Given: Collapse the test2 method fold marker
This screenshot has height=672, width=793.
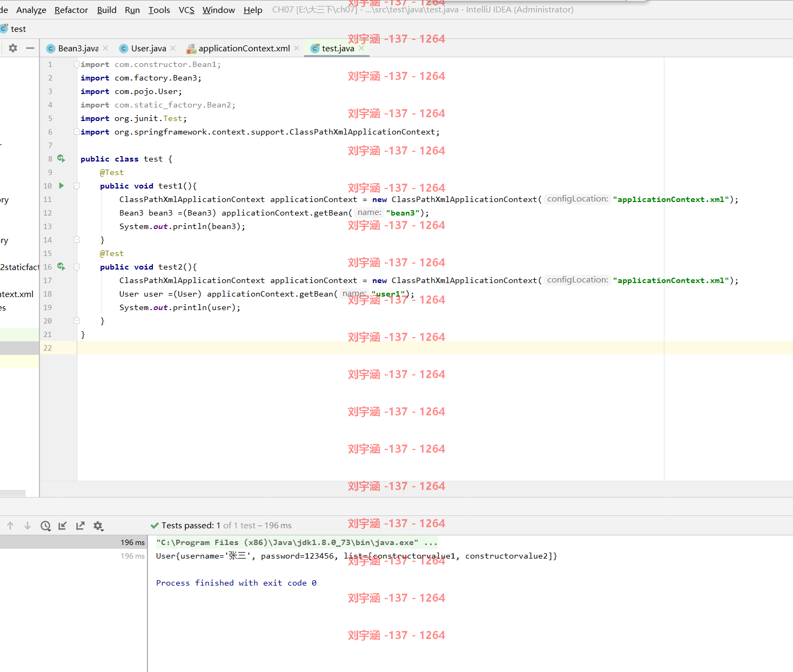Looking at the screenshot, I should click(x=77, y=267).
